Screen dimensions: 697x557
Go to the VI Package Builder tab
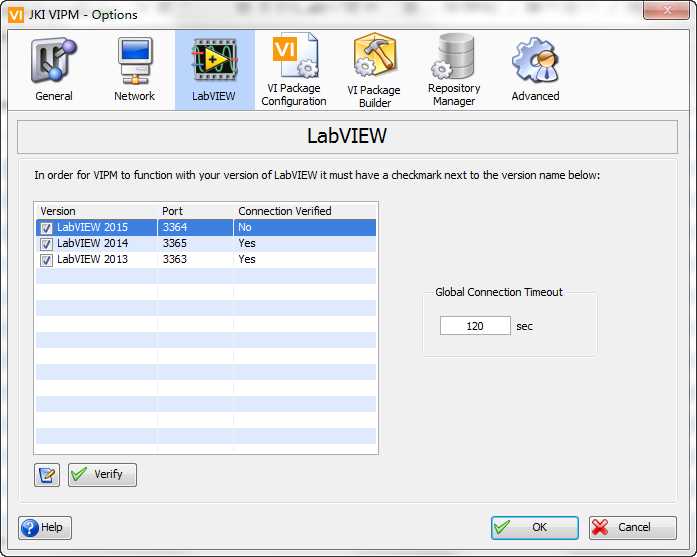coord(374,70)
